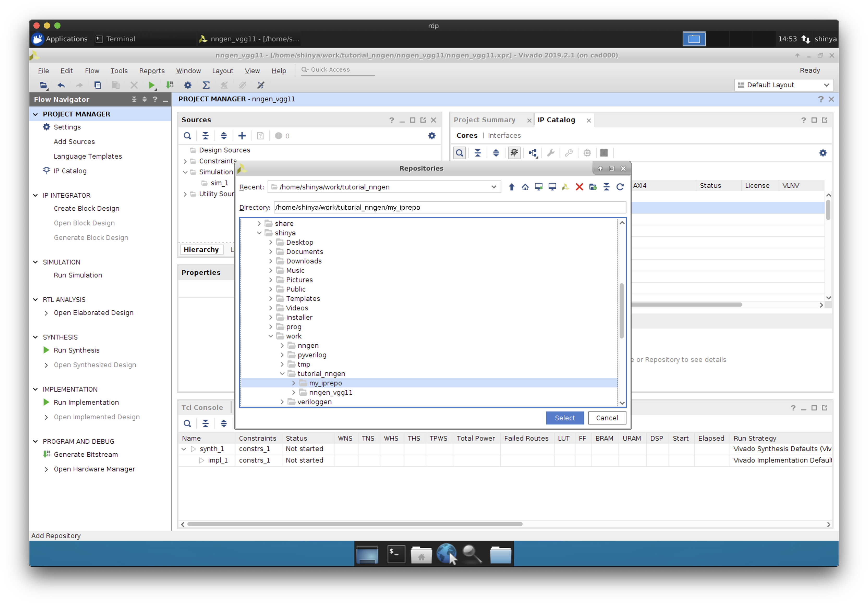Image resolution: width=868 pixels, height=605 pixels.
Task: Expand the nngen_vgg11 folder node
Action: click(293, 392)
